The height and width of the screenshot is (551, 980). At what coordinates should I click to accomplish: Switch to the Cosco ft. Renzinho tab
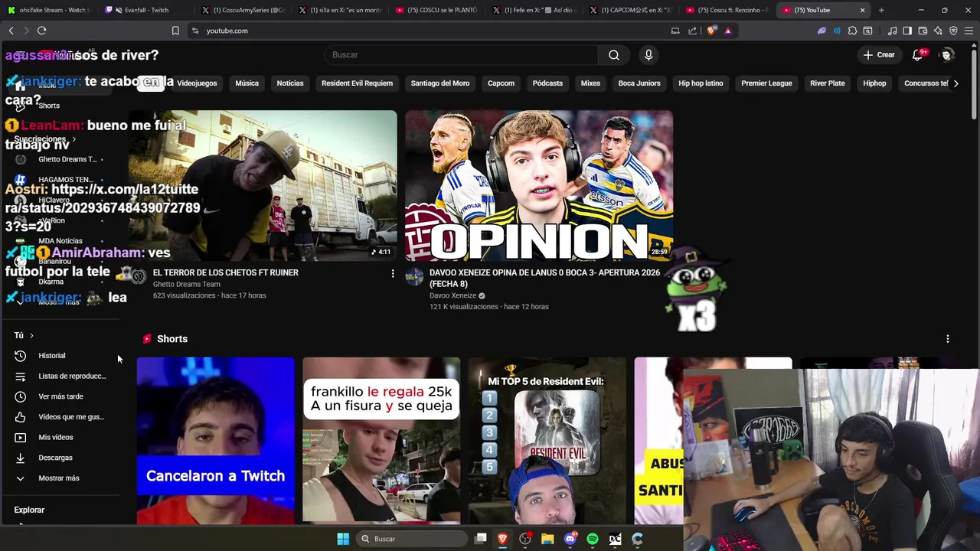pyautogui.click(x=729, y=10)
